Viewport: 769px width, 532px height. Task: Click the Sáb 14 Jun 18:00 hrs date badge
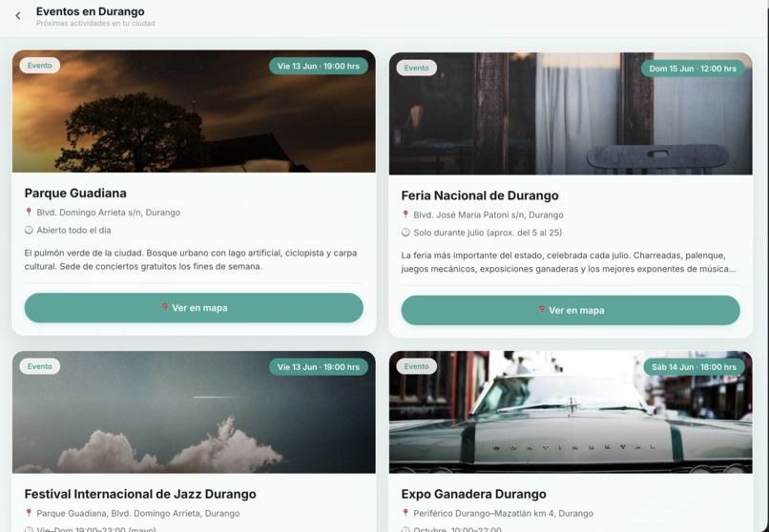[x=694, y=367]
